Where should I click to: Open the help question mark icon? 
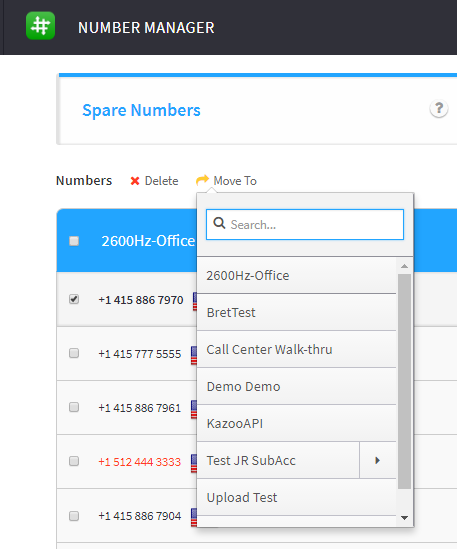point(438,109)
